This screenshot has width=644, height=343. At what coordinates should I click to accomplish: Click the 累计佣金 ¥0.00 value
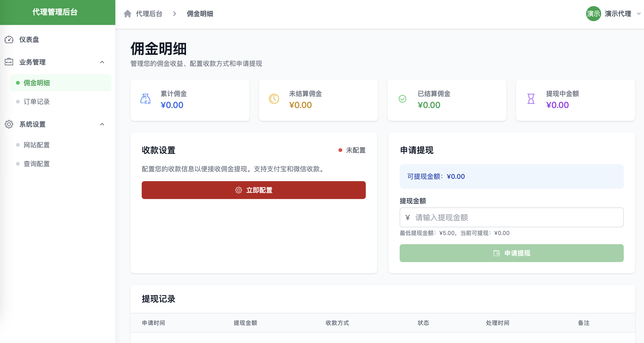(172, 105)
